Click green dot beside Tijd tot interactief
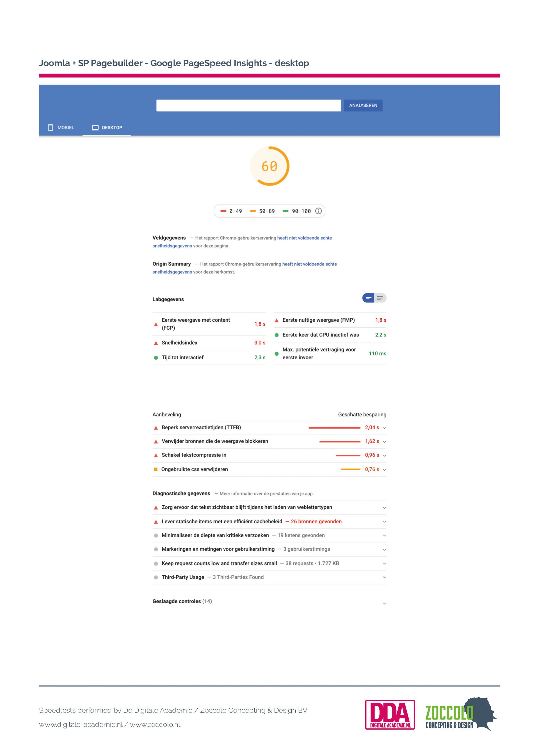 point(156,358)
